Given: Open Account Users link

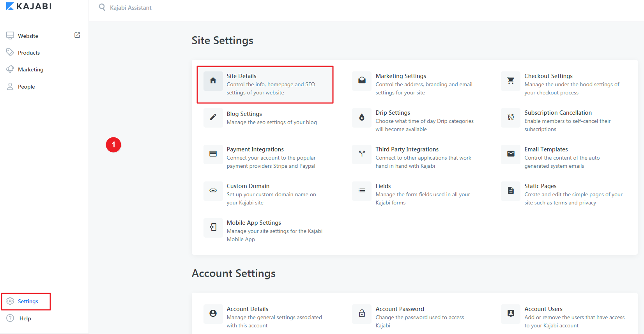Looking at the screenshot, I should 544,309.
